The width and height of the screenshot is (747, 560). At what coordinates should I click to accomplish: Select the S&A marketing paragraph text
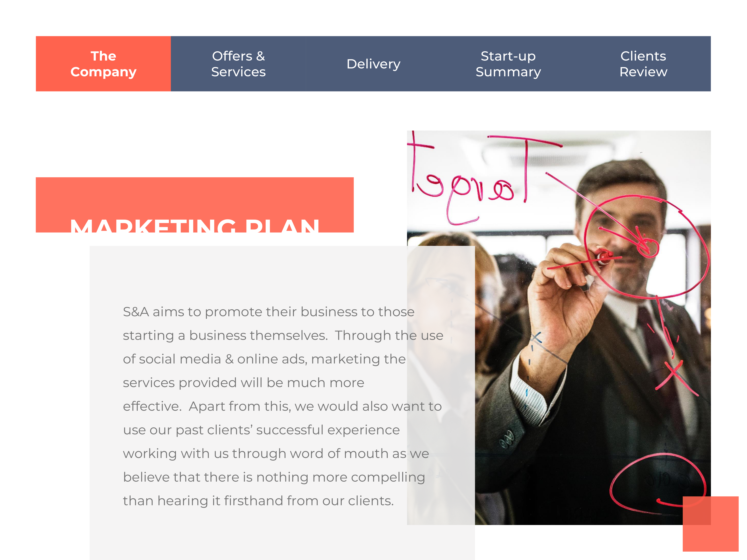[283, 406]
